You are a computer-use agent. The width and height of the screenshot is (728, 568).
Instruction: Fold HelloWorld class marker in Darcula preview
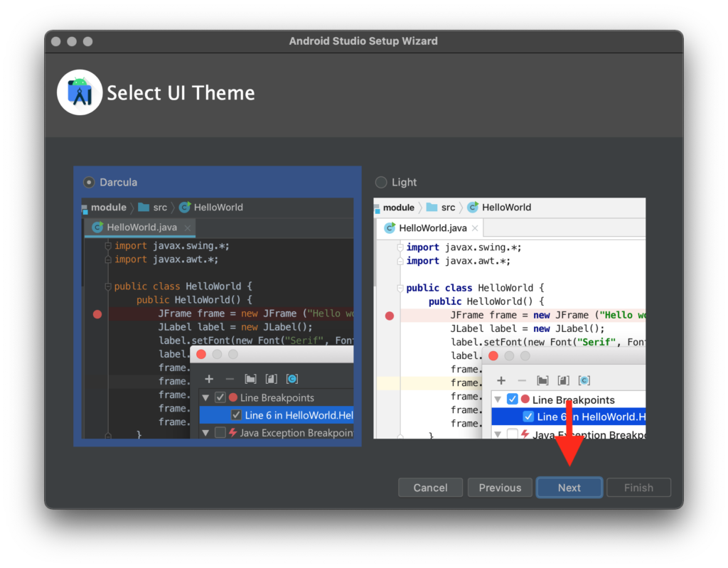click(x=108, y=286)
